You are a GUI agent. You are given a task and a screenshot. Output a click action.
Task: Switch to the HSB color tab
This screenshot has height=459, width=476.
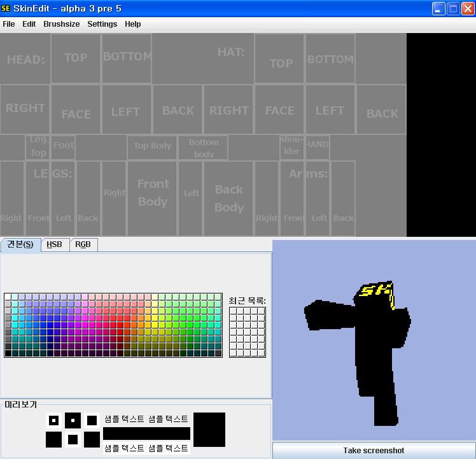click(x=55, y=244)
